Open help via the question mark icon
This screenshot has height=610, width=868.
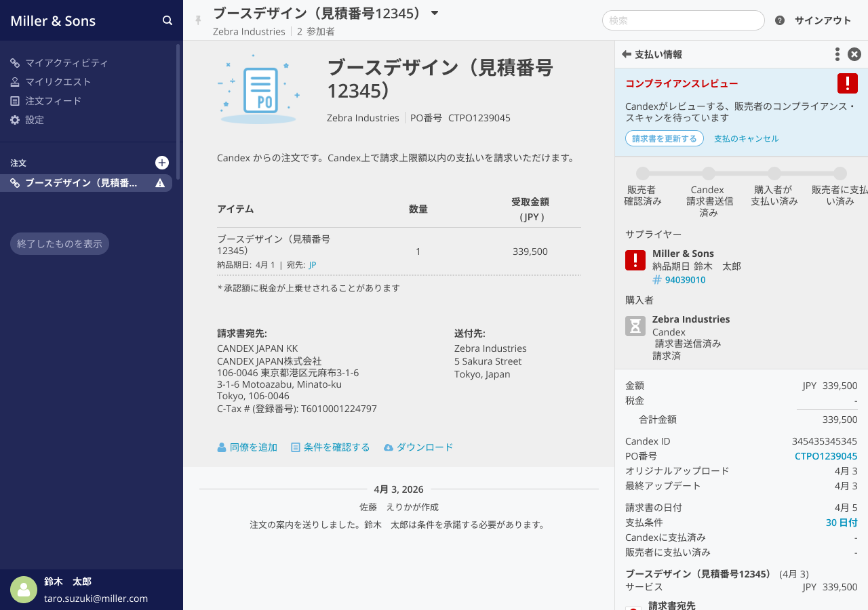[x=780, y=20]
